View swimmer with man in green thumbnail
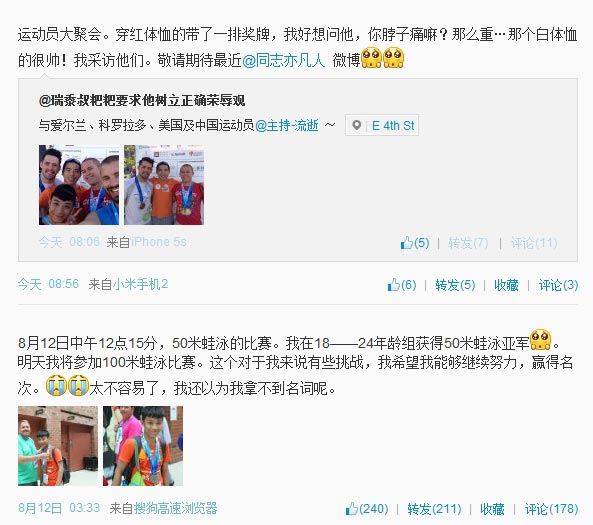 click(x=58, y=446)
